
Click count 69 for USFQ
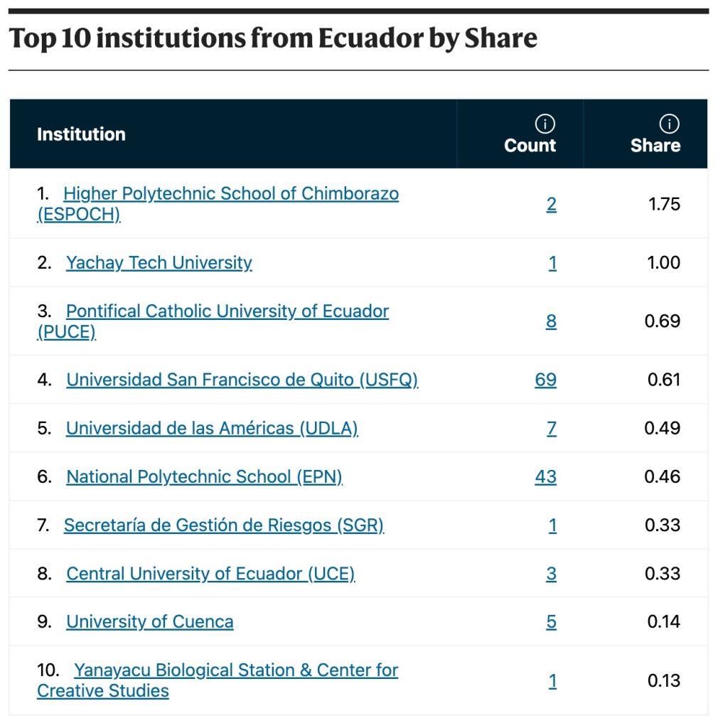pyautogui.click(x=545, y=380)
